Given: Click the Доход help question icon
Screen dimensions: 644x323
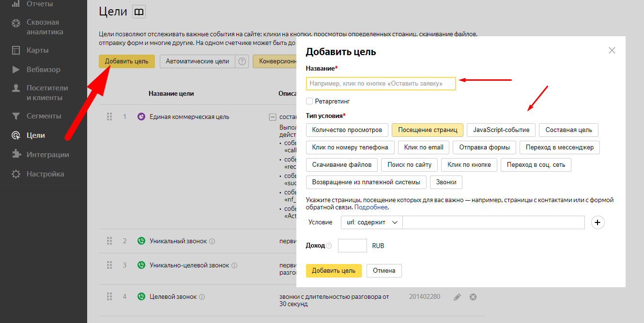Looking at the screenshot, I should click(x=329, y=246).
